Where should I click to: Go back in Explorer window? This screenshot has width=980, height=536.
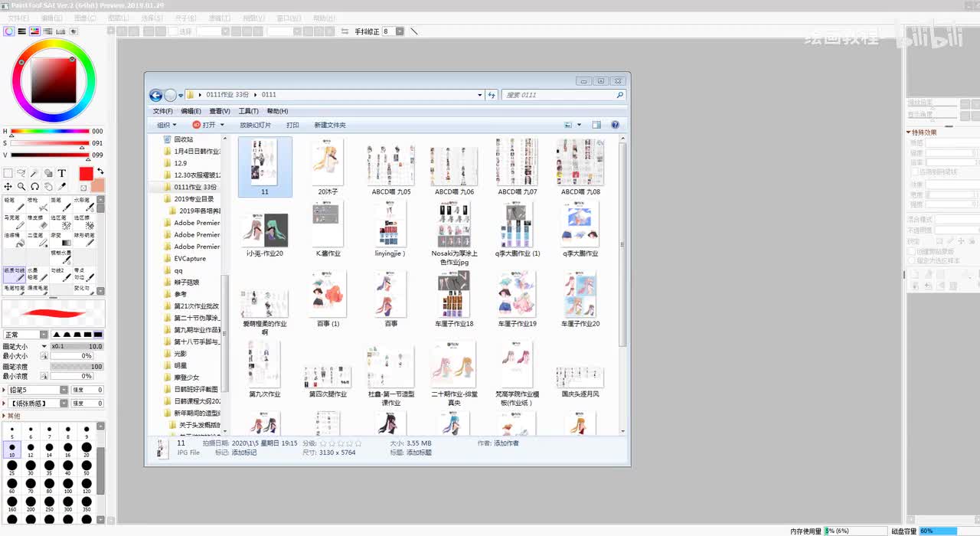pos(155,95)
